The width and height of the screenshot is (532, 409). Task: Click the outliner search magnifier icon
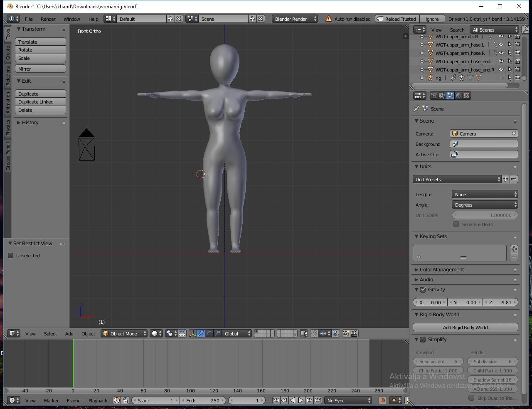[x=525, y=30]
